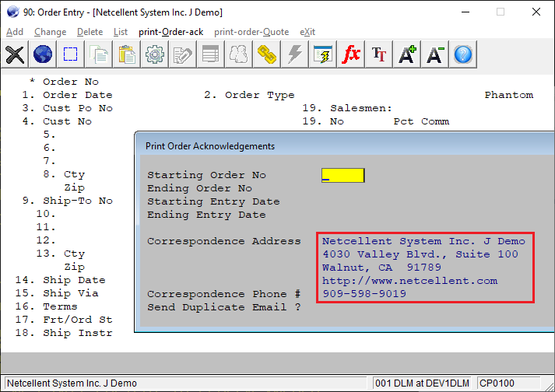Screen dimensions: 555x392
Task: Click the 15. Ship Via field label
Action: (x=57, y=293)
